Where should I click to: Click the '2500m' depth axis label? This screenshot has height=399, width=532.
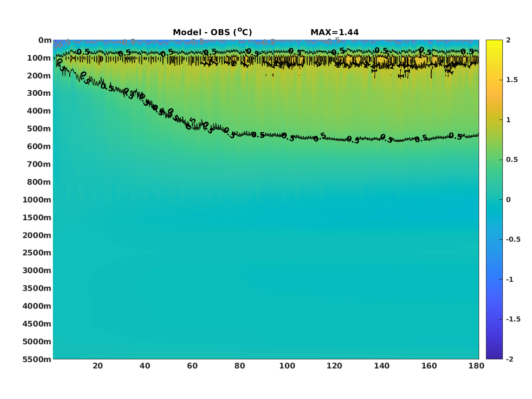pos(37,253)
